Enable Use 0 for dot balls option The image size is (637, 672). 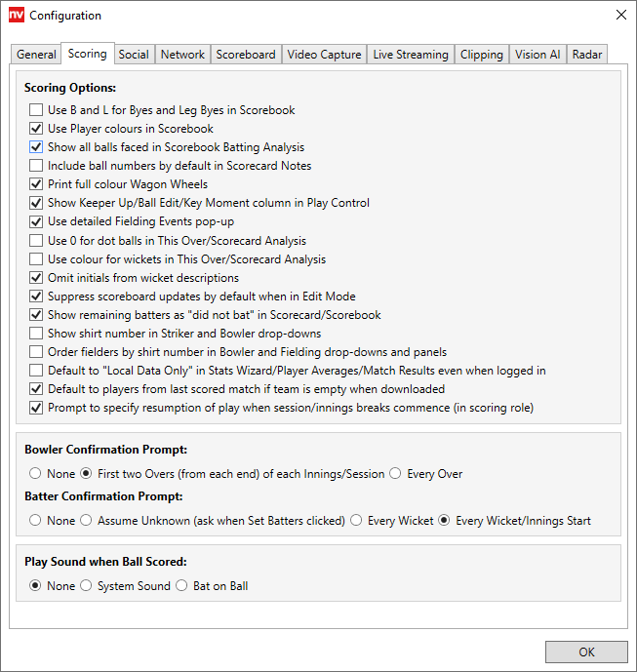(x=36, y=241)
